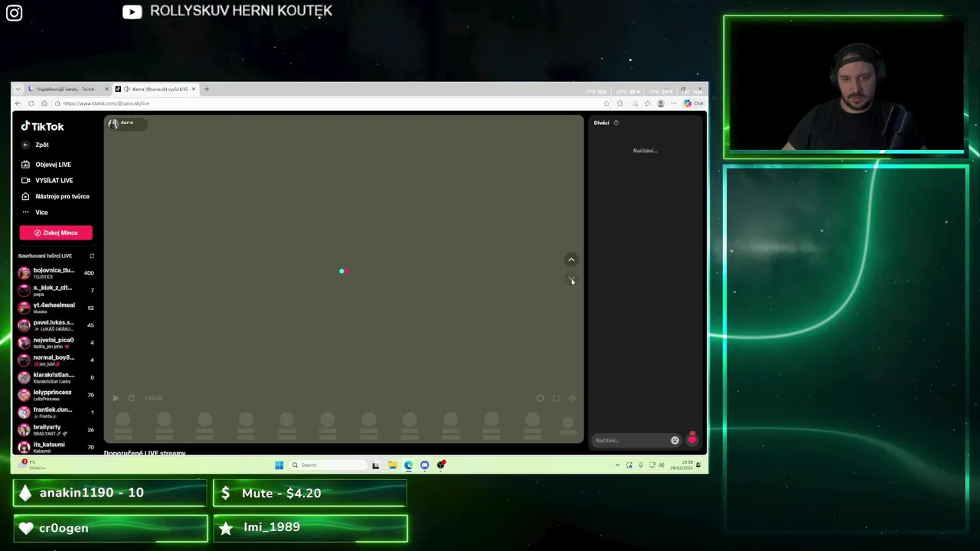The height and width of the screenshot is (551, 980).
Task: Click bojovnice_tlu... avatar thumbnail
Action: click(x=24, y=272)
